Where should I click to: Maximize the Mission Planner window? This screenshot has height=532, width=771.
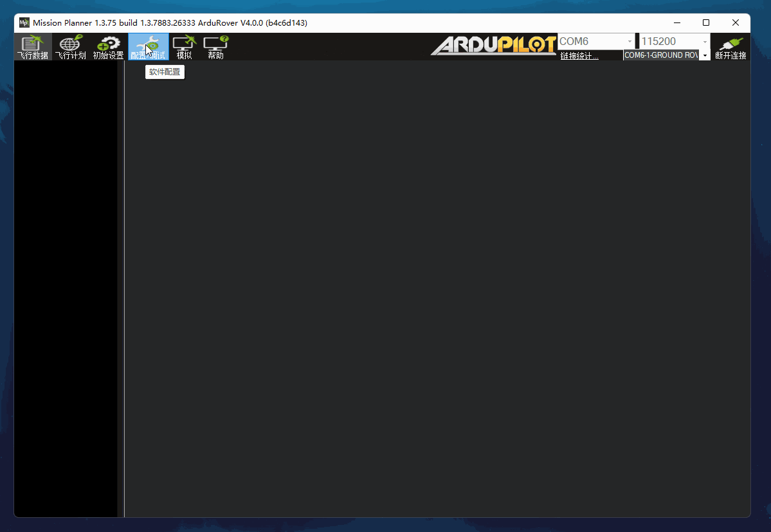pyautogui.click(x=706, y=22)
